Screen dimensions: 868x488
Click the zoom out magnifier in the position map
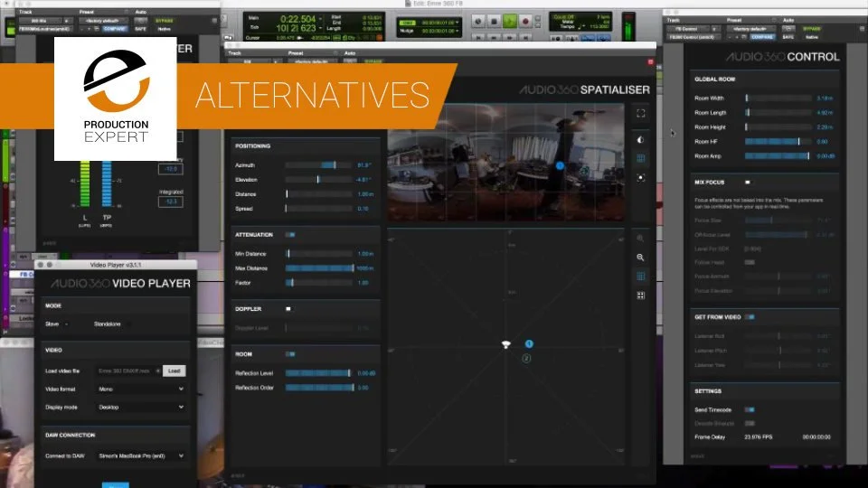pyautogui.click(x=640, y=258)
